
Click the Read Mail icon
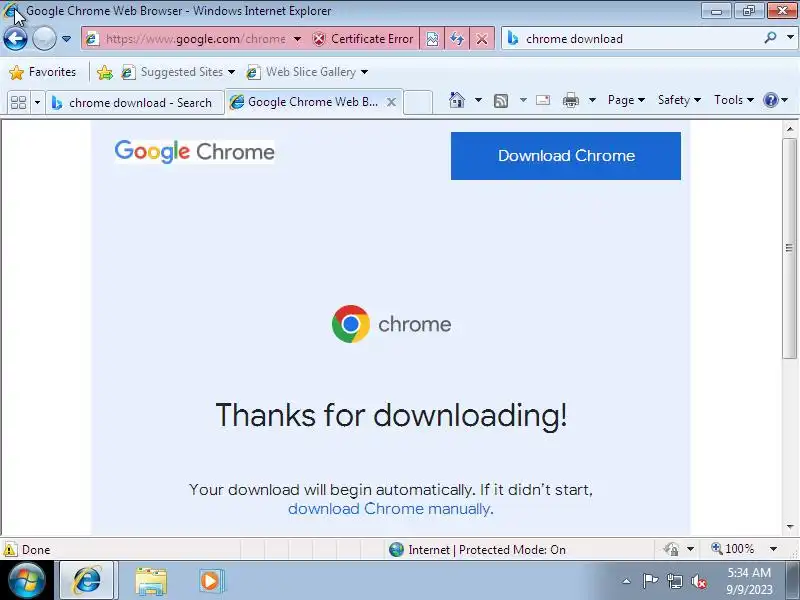(x=543, y=100)
